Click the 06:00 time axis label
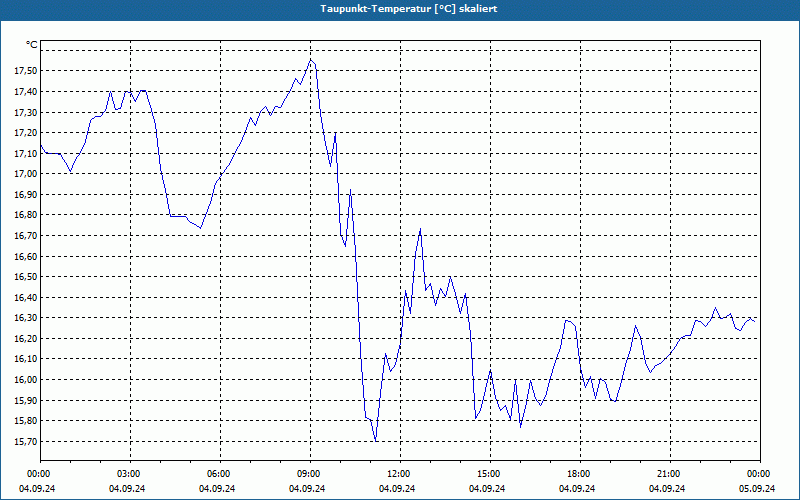This screenshot has height=500, width=800. (220, 474)
